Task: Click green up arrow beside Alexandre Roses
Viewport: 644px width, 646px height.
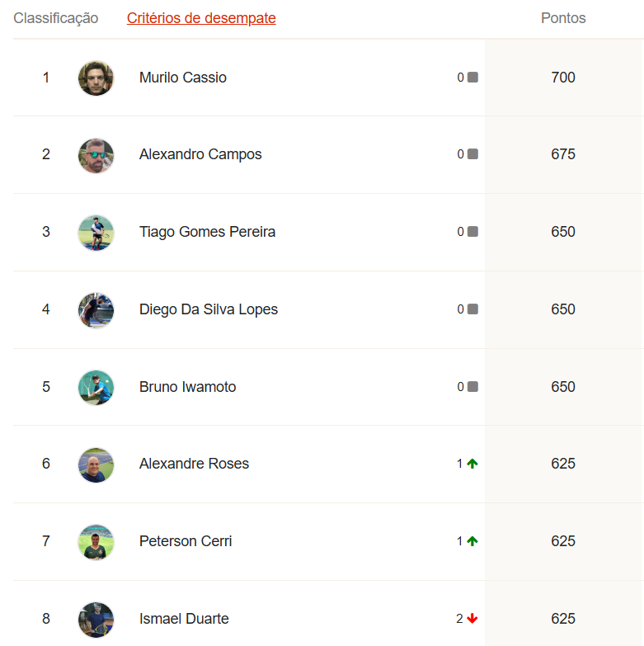Action: click(472, 464)
